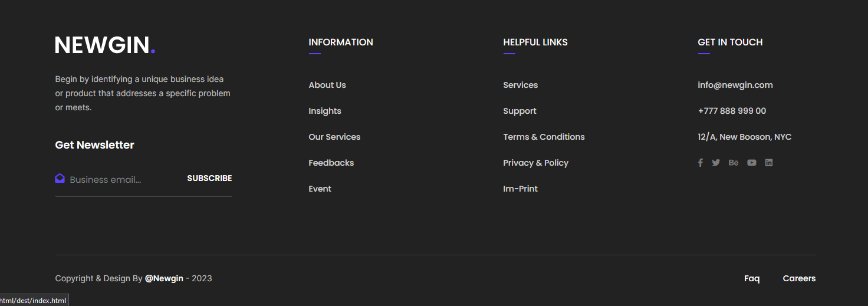868x306 pixels.
Task: Click the SUBSCRIBE button
Action: (x=209, y=178)
